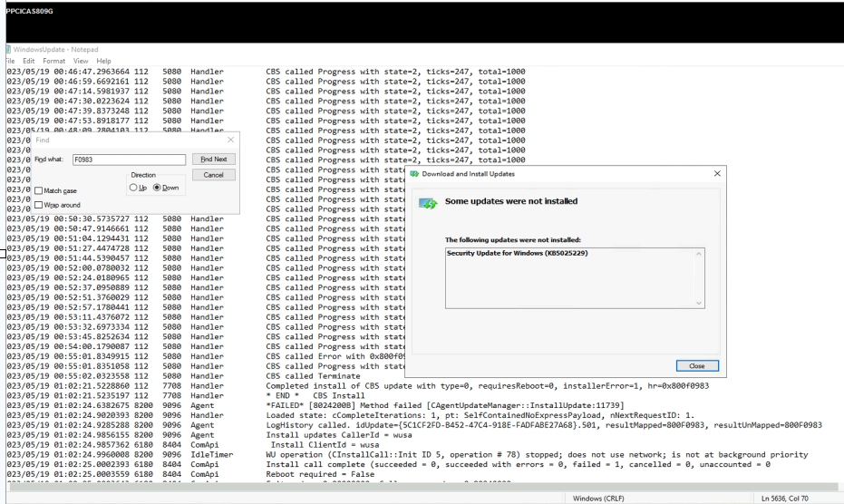Viewport: 844px width, 504px height.
Task: Click the 'Reboot required = False' log line
Action: [x=320, y=474]
